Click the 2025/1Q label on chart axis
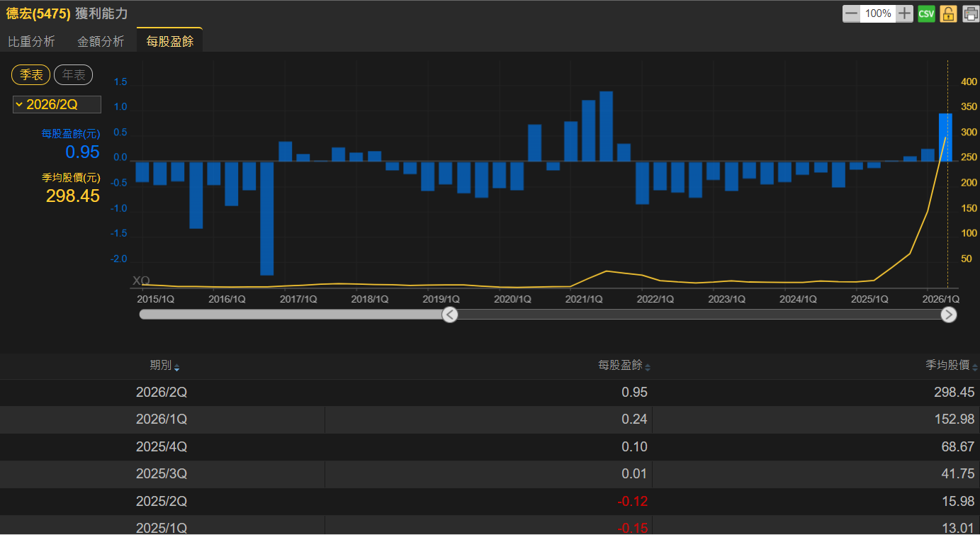Image resolution: width=980 pixels, height=535 pixels. pos(869,299)
